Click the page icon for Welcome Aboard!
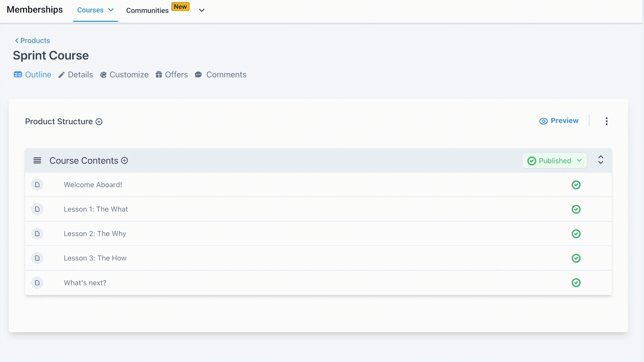 (x=37, y=185)
